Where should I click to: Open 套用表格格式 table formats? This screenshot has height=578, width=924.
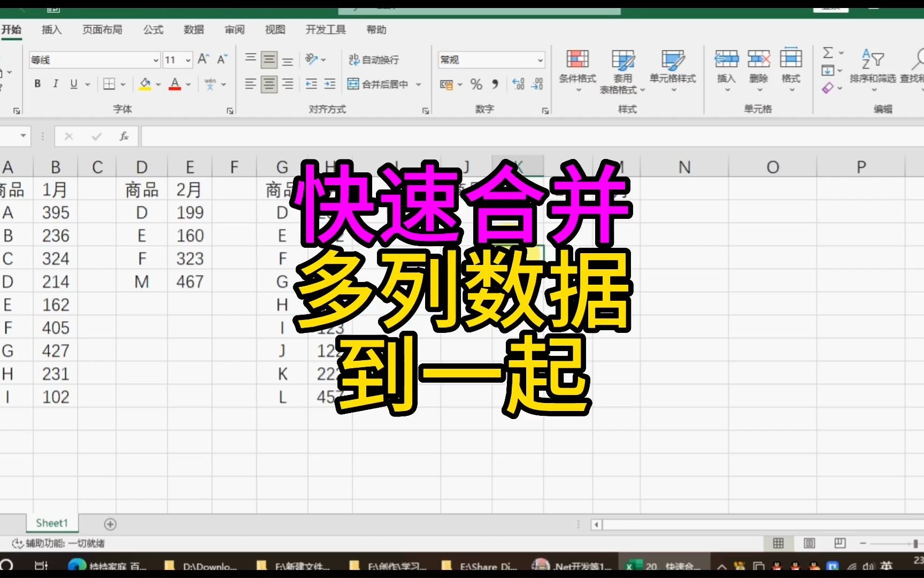point(622,72)
